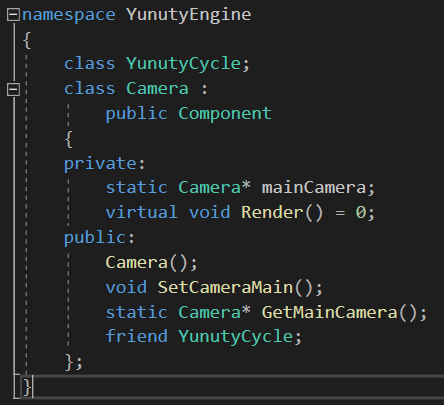Click the 'namespace' keyword
The height and width of the screenshot is (405, 444).
click(69, 15)
